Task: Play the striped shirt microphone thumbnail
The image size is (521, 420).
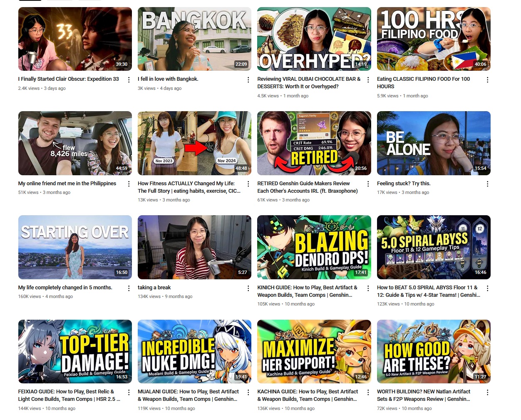Action: [194, 247]
